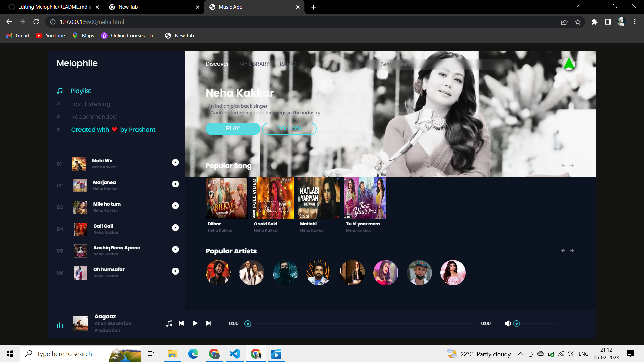Viewport: 644px width, 362px height.
Task: Click the browser tab list chevron
Action: 577,6
